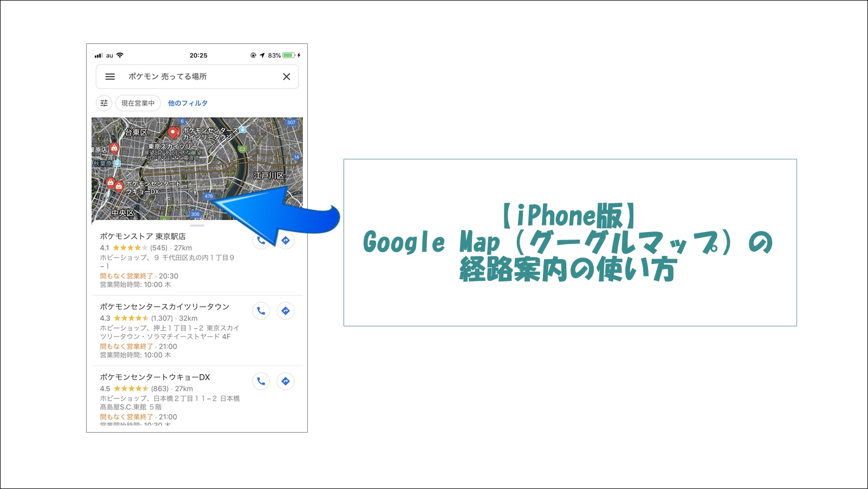Call ポケモンセンタースカイツリータウン phone icon
This screenshot has width=868, height=489.
[x=261, y=311]
